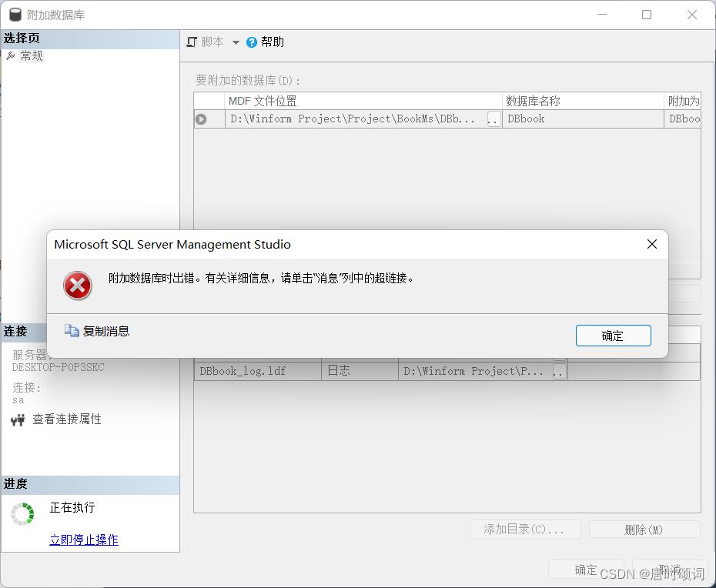Click the 立即停止操作 link
The width and height of the screenshot is (716, 588).
tap(84, 540)
